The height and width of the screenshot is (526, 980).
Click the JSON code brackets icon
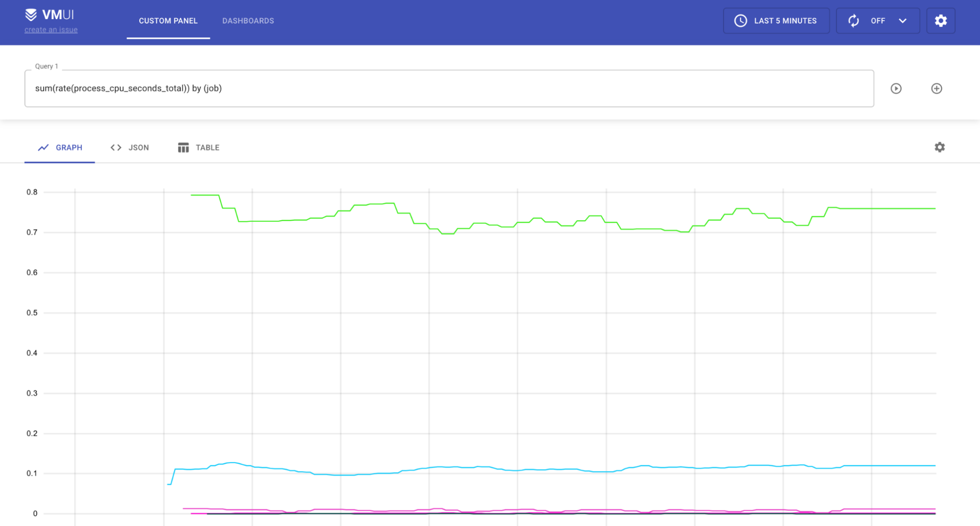pos(116,148)
